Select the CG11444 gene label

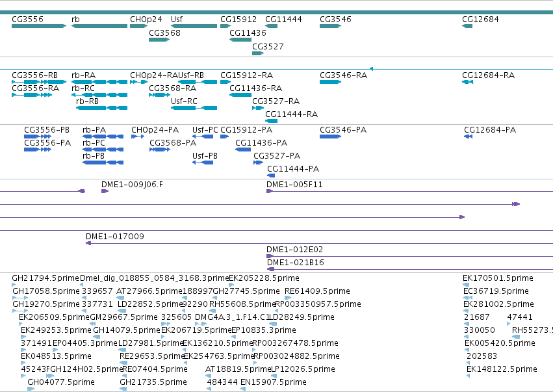(x=283, y=20)
